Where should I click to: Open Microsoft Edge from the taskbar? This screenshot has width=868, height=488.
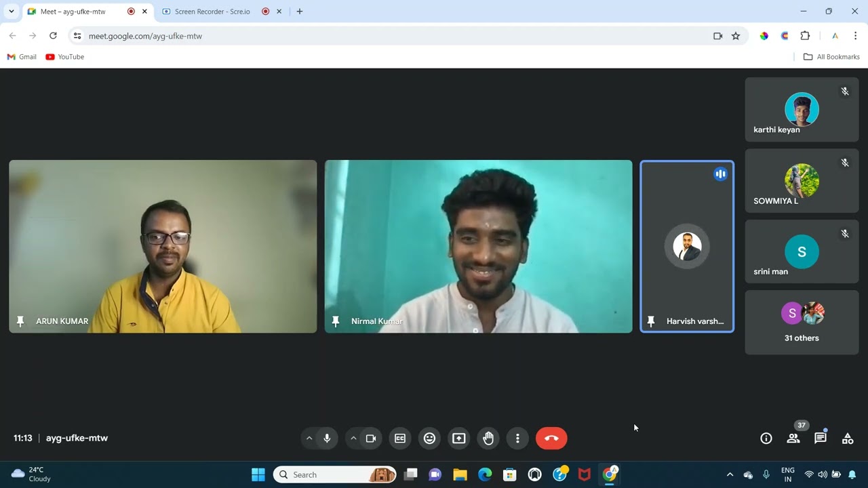click(x=485, y=474)
